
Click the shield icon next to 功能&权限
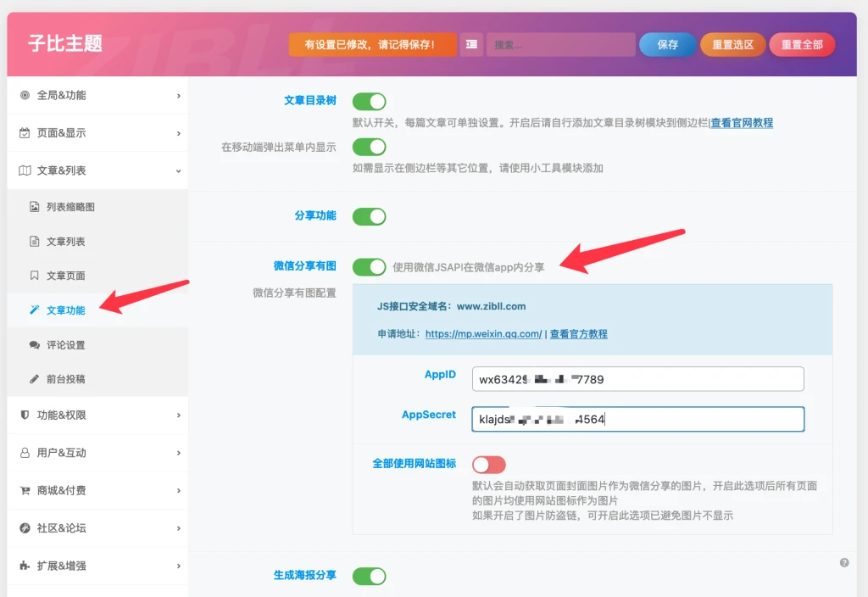tap(25, 416)
